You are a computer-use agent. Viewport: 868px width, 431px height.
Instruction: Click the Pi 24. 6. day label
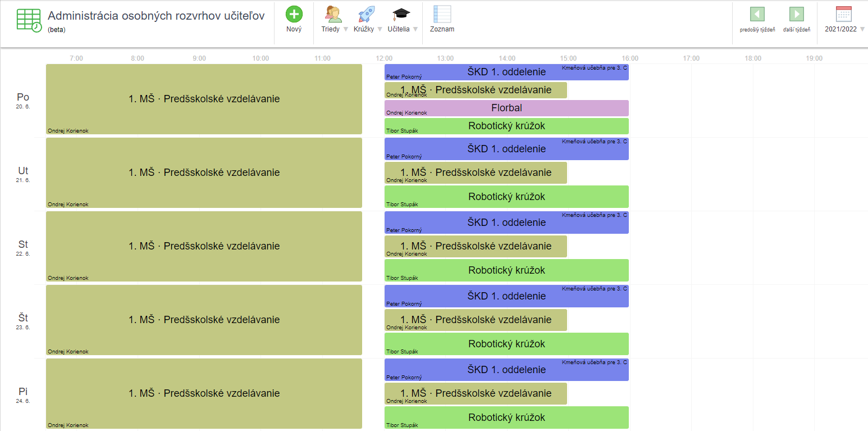click(x=23, y=394)
